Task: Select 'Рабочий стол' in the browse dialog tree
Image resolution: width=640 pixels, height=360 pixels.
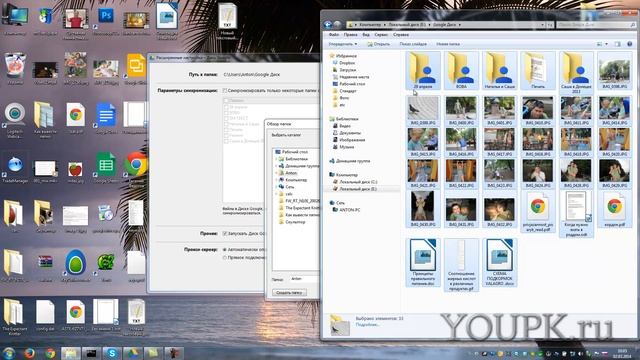Action: click(291, 152)
